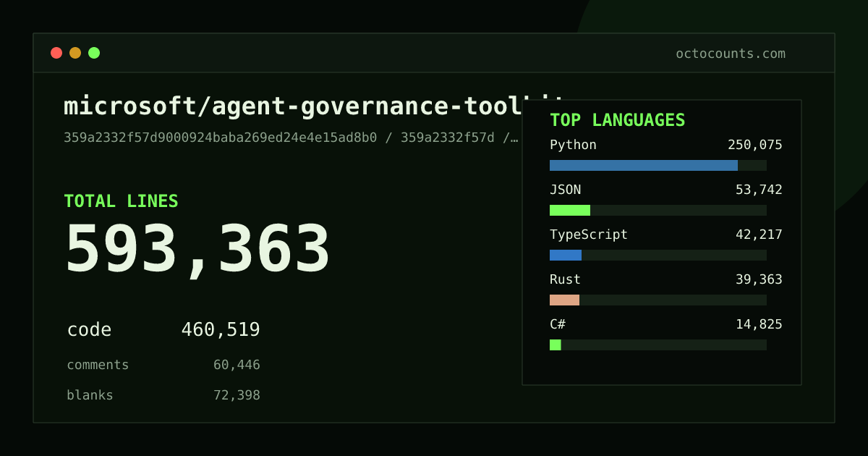Select the JSON count 53,742

point(759,190)
